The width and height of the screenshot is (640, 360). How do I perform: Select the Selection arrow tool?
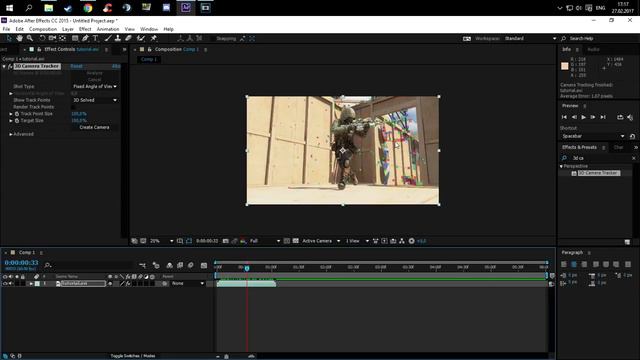[9, 38]
